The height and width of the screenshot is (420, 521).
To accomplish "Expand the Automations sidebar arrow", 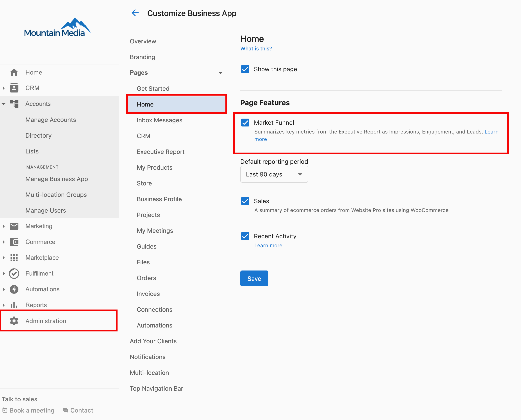I will tap(3, 289).
